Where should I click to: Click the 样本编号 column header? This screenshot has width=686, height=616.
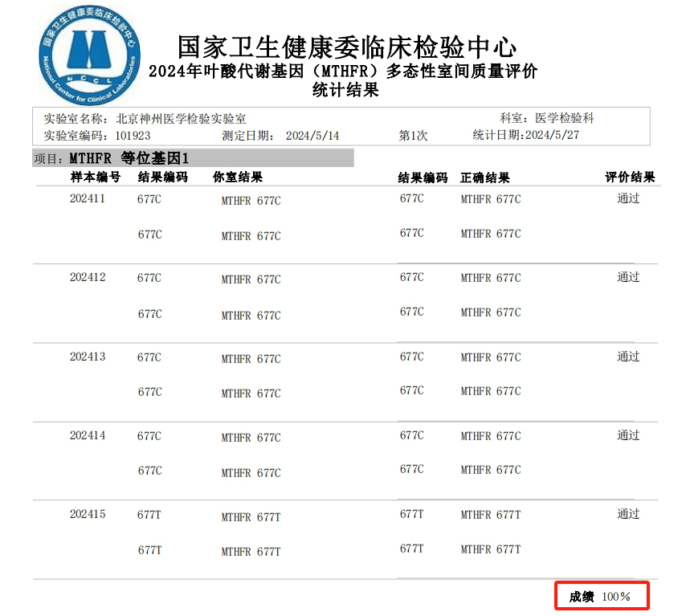95,177
